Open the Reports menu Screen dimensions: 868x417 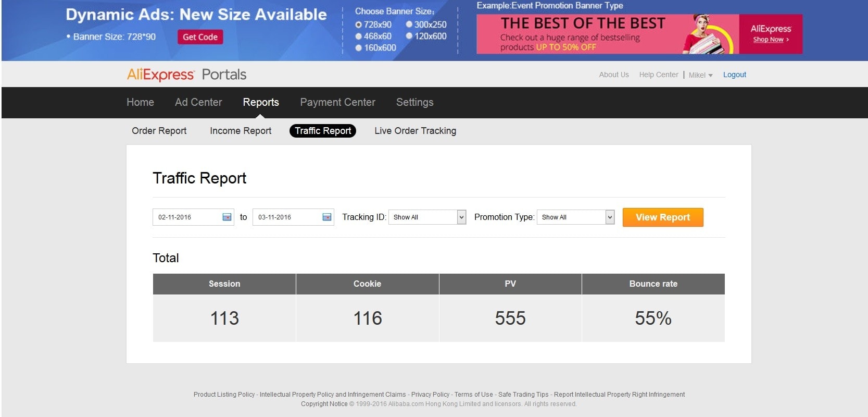pyautogui.click(x=261, y=102)
